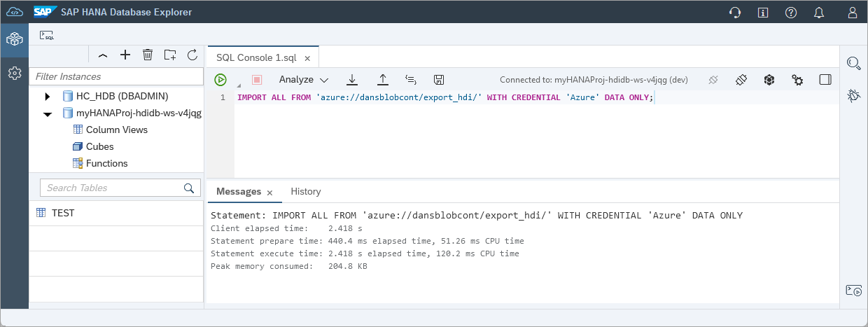Click the 'Statement prepare time' message line
Viewport: 868px width, 327px height.
pyautogui.click(x=367, y=241)
